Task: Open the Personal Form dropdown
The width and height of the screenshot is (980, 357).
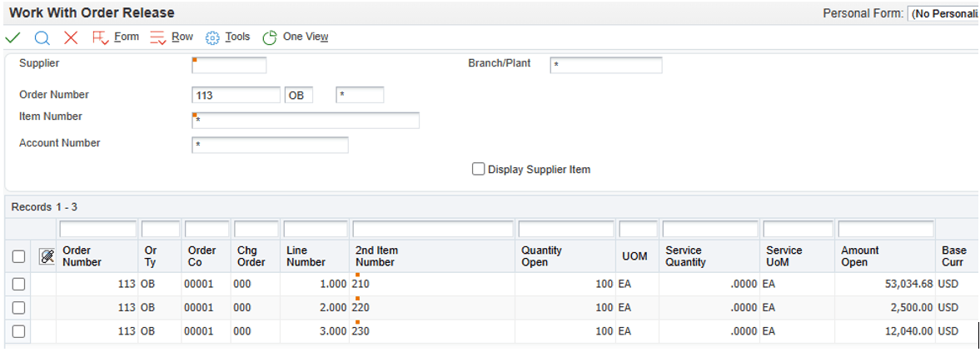Action: click(x=943, y=13)
